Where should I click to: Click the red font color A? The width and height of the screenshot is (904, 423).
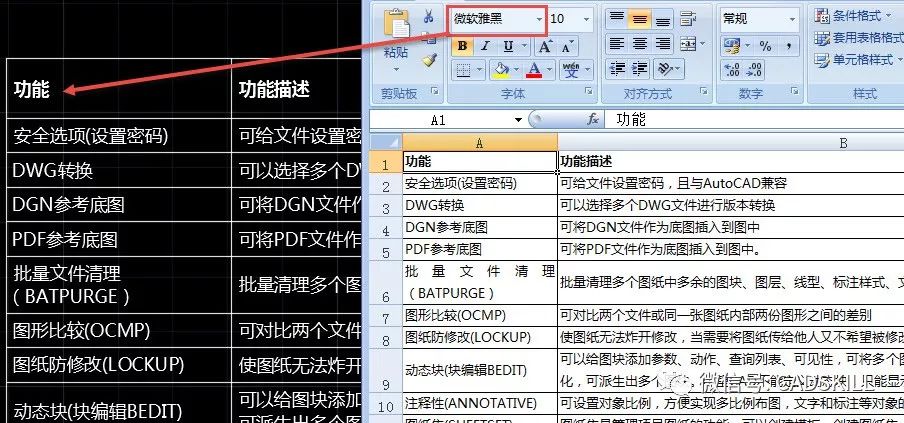[x=534, y=70]
